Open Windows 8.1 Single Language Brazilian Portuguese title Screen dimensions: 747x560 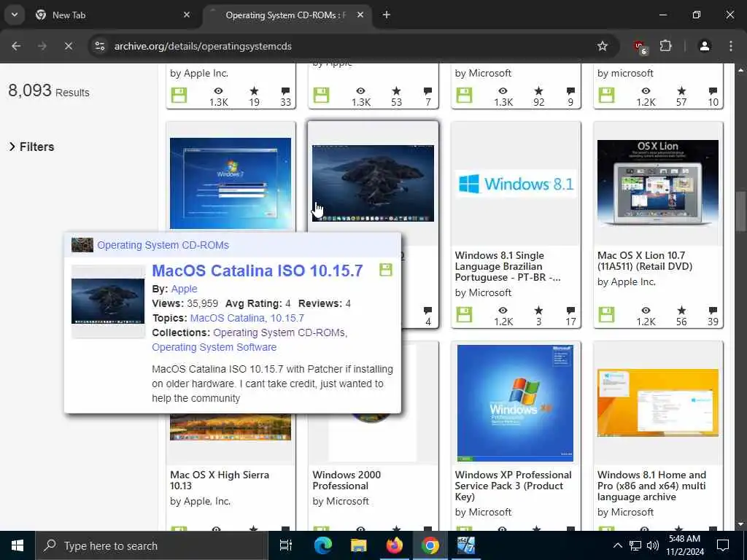point(508,266)
